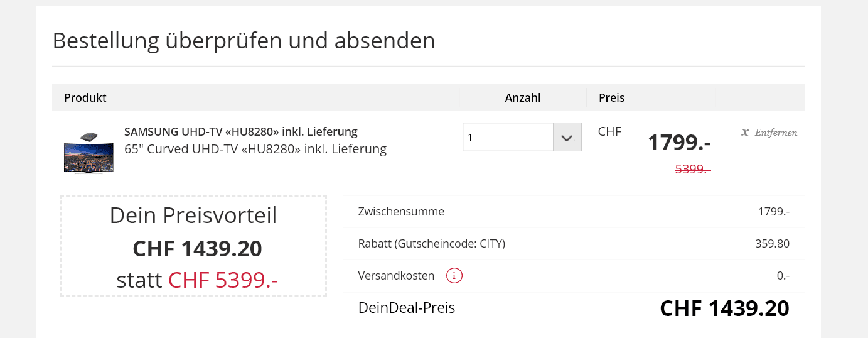Click the Entfernen link to remove product

click(776, 133)
